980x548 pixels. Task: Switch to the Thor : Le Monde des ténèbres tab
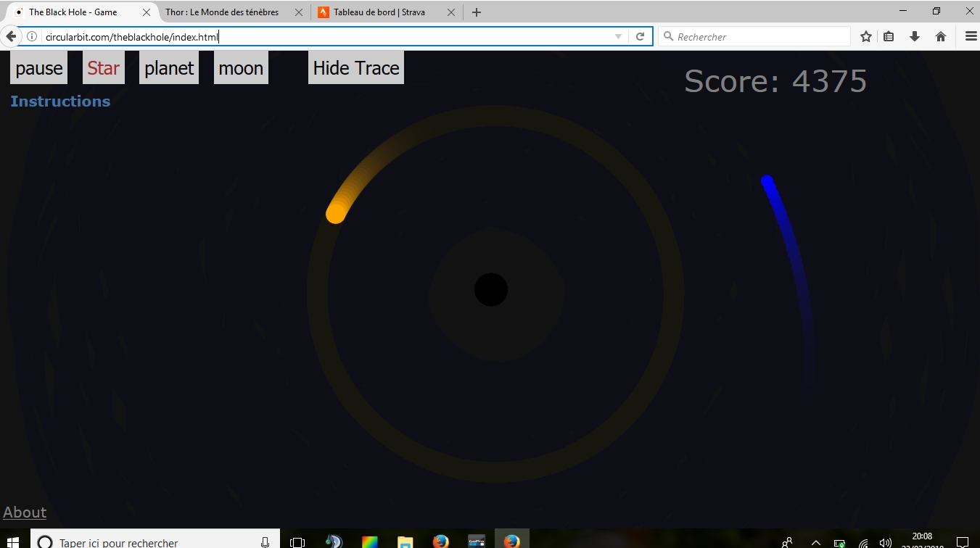(222, 12)
